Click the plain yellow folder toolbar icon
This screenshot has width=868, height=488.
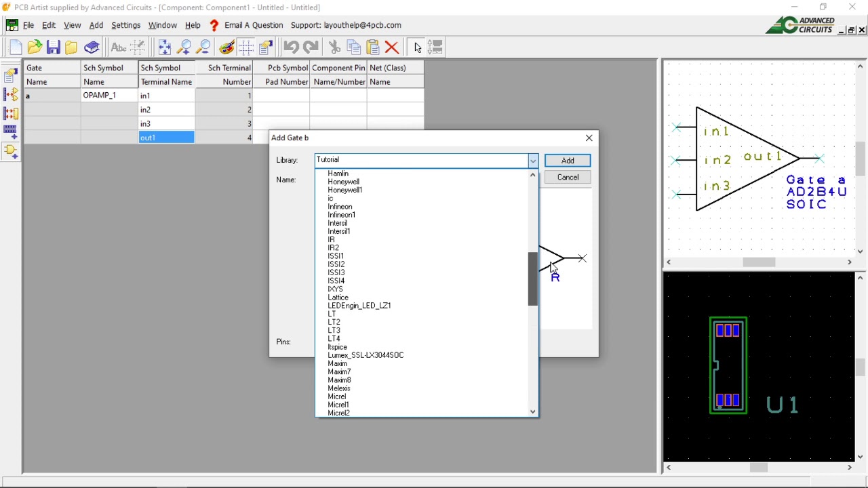pyautogui.click(x=71, y=47)
